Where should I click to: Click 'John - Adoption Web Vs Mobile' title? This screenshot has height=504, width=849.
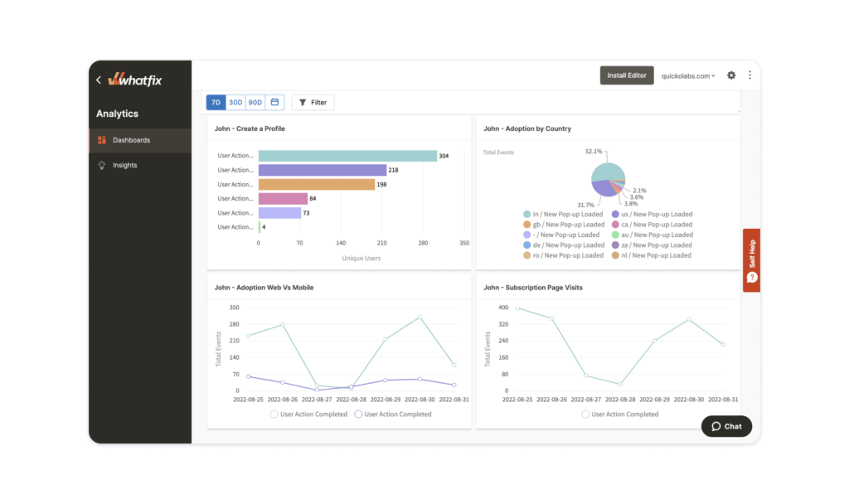coord(264,288)
